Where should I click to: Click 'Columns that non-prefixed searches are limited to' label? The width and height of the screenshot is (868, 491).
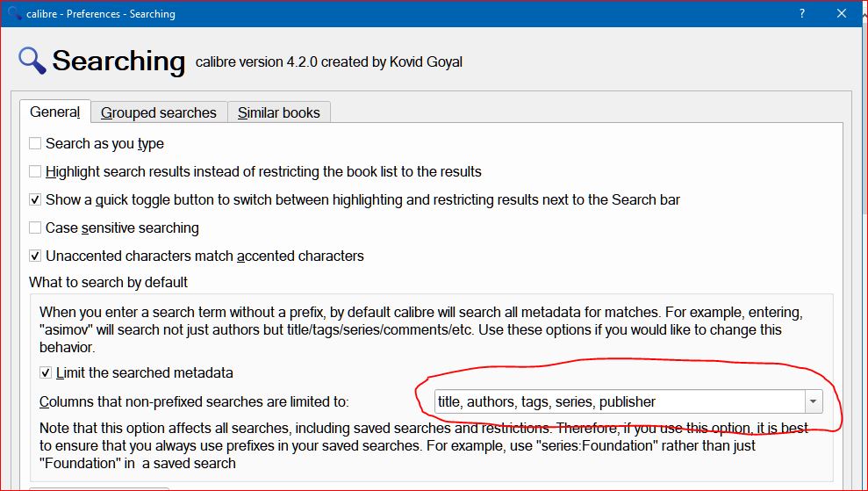(194, 401)
